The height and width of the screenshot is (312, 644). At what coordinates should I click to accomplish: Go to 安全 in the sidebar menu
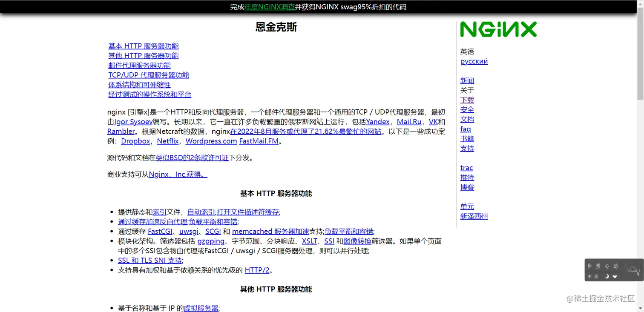(x=467, y=110)
